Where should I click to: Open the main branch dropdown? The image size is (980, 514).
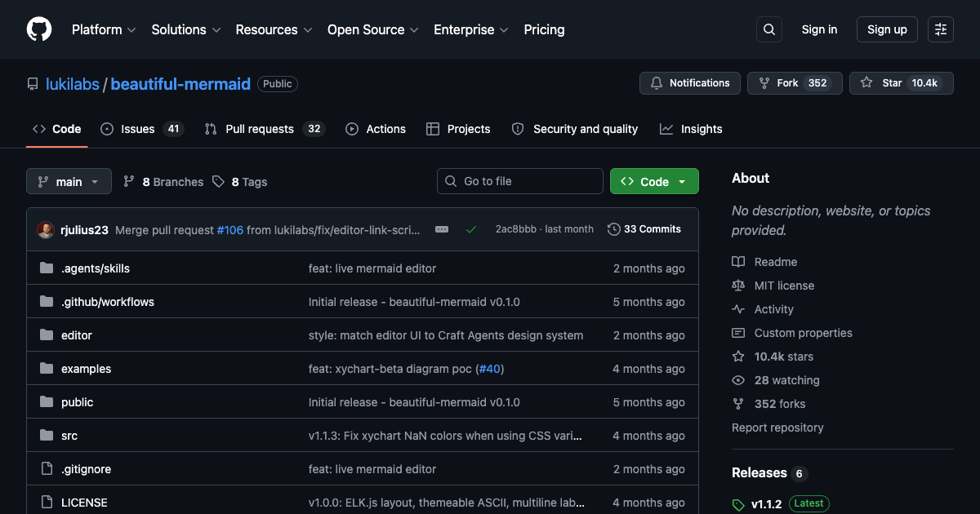click(69, 182)
